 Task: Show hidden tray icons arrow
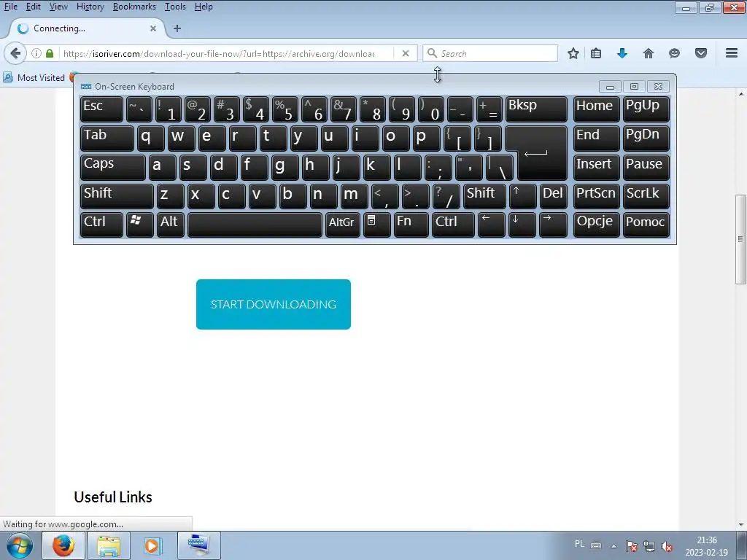point(614,546)
